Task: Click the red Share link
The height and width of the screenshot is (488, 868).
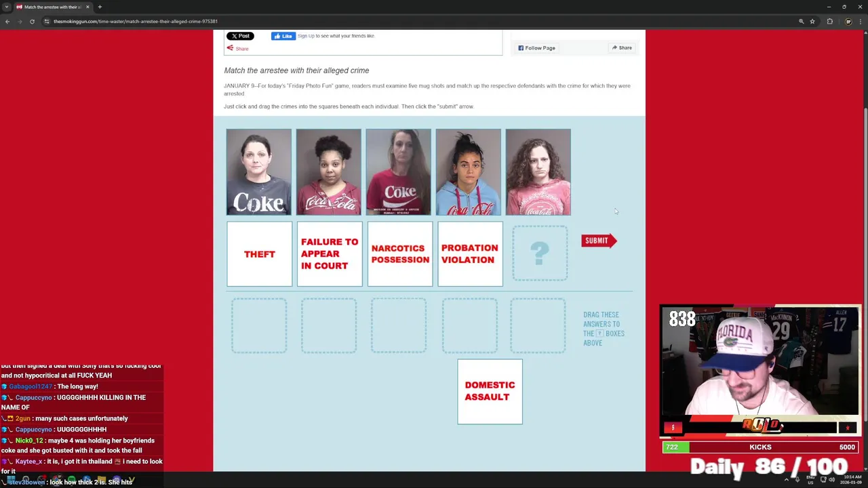Action: pyautogui.click(x=238, y=48)
